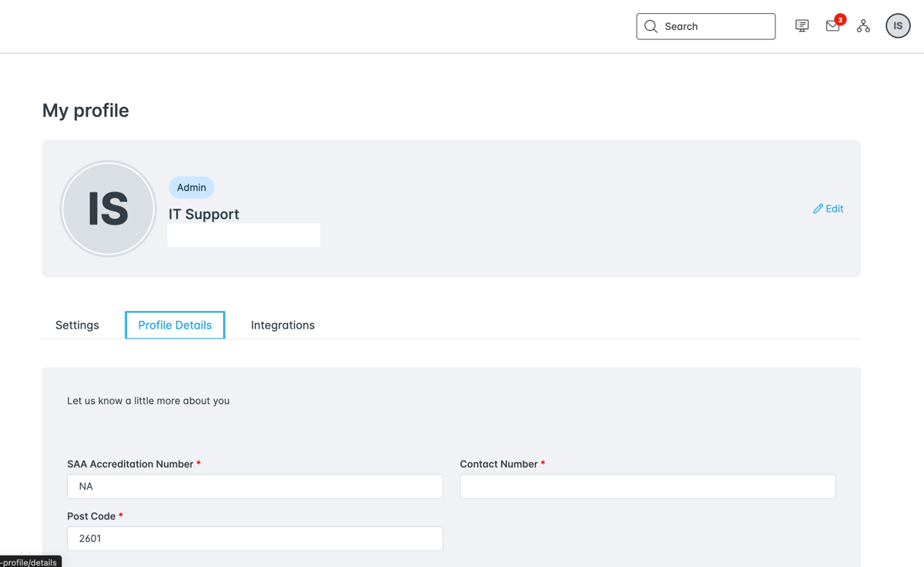This screenshot has width=924, height=567.
Task: Switch to the Settings tab
Action: [77, 325]
